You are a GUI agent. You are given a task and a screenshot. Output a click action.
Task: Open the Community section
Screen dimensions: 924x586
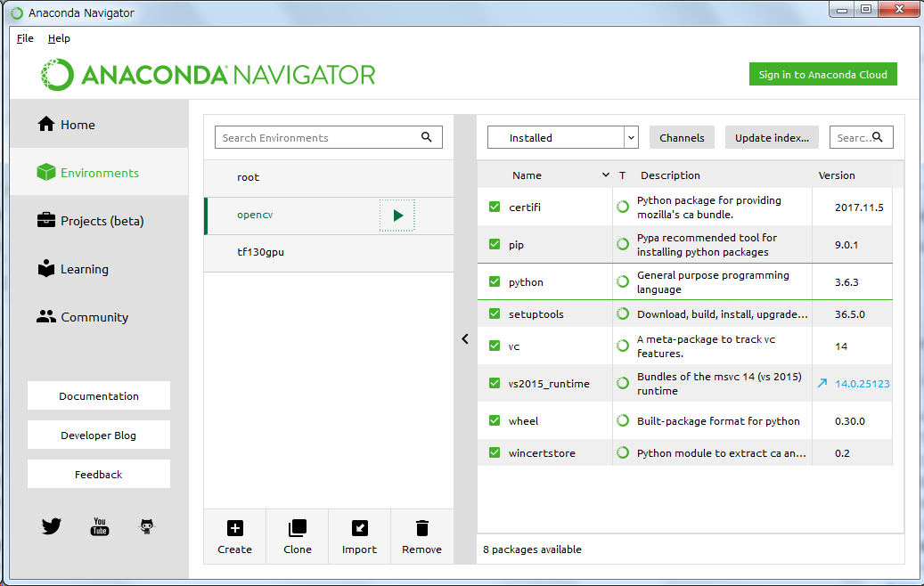(99, 317)
